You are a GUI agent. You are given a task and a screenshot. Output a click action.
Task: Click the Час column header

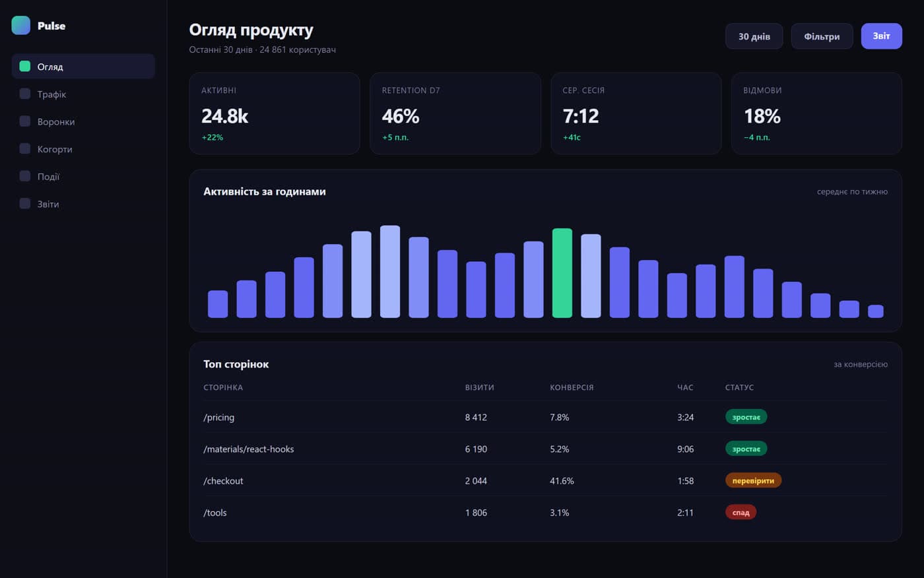tap(685, 387)
